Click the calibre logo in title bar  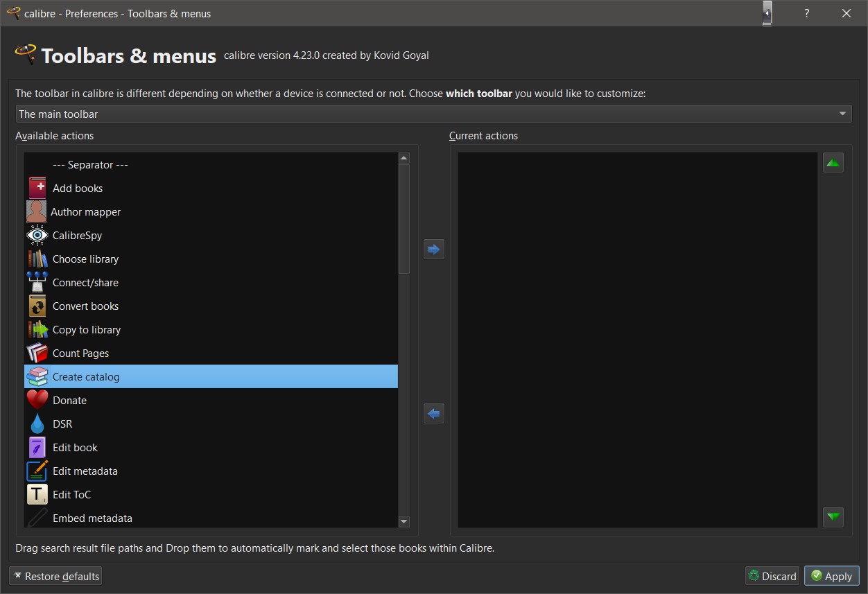tap(13, 13)
